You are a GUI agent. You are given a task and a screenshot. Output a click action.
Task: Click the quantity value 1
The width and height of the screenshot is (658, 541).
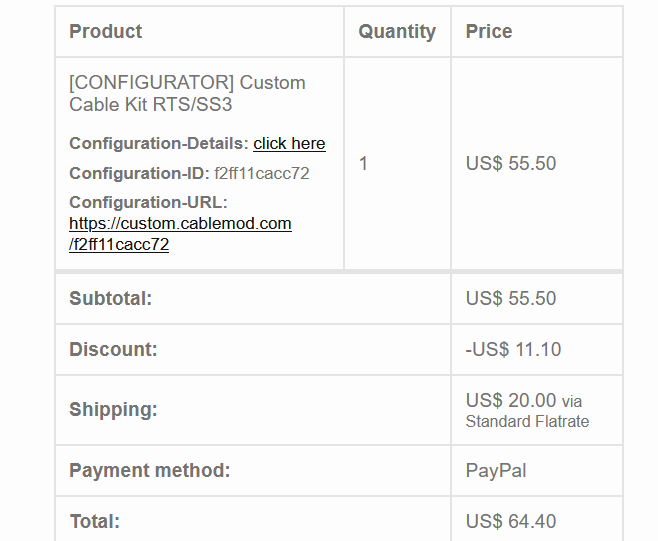364,164
